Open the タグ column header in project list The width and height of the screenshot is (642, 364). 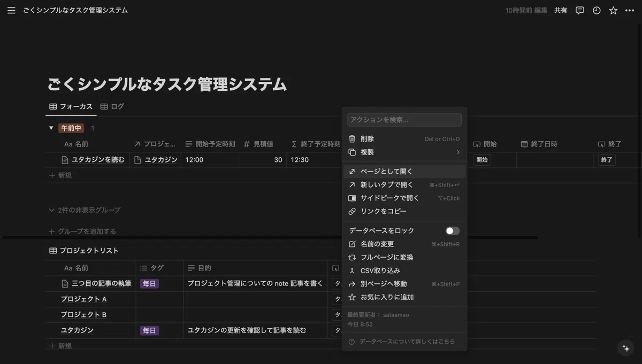click(x=152, y=268)
